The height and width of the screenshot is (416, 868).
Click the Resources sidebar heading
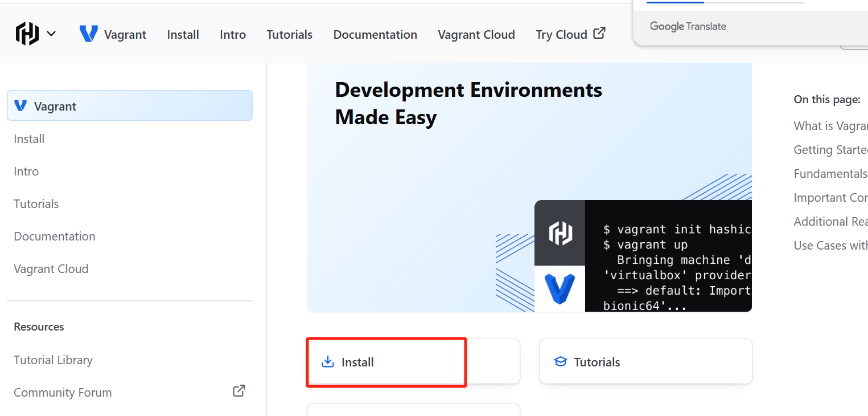(x=39, y=327)
